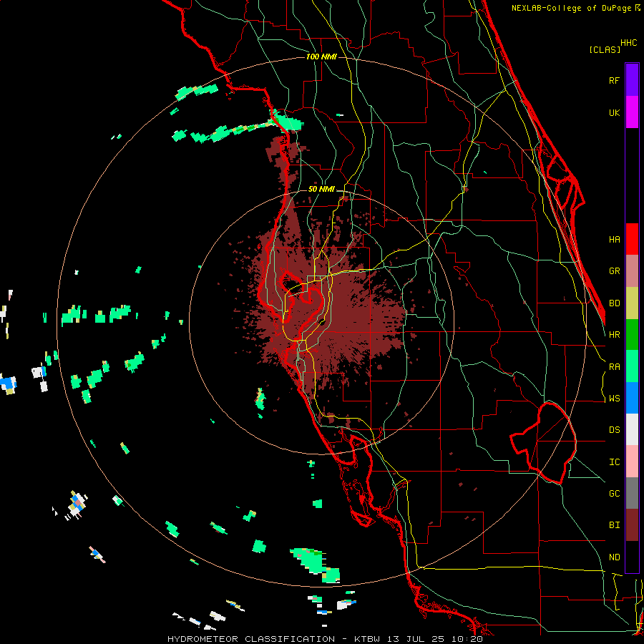Click the ND black legend swatch
644x644 pixels.
coord(632,557)
